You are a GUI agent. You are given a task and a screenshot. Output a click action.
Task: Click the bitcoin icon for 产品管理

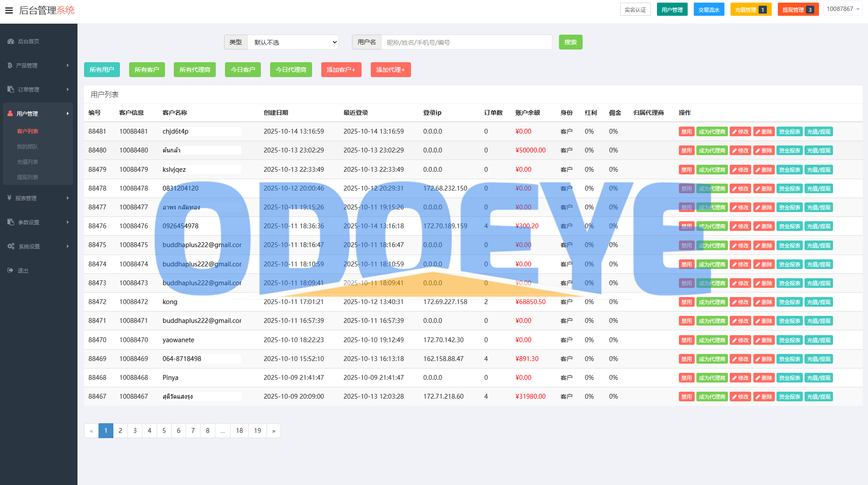(x=10, y=65)
